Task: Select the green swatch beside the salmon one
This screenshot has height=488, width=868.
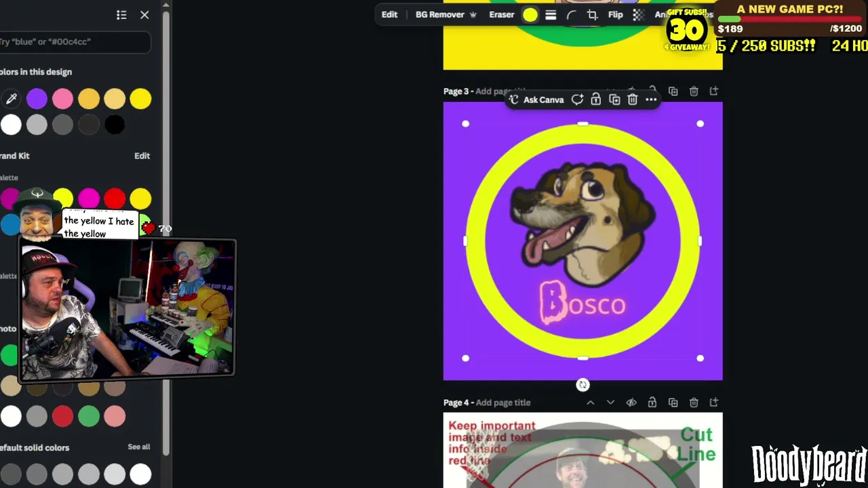Action: (89, 416)
